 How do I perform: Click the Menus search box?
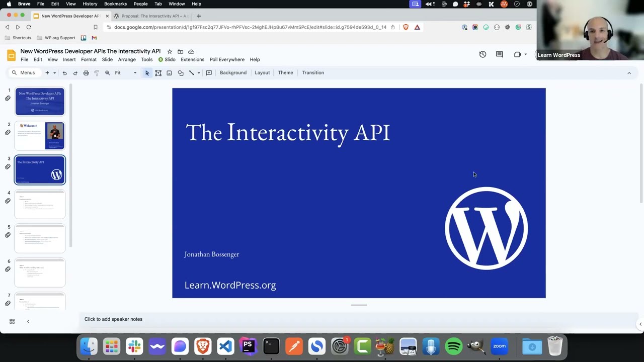(24, 73)
